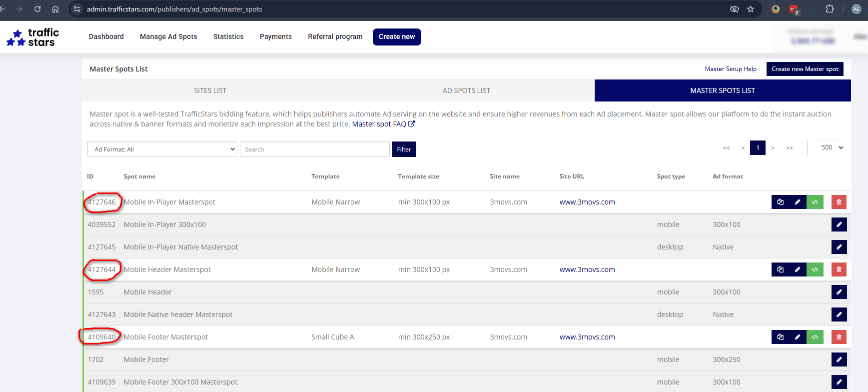Open the Master Setup Help link
The height and width of the screenshot is (392, 868).
[x=731, y=69]
